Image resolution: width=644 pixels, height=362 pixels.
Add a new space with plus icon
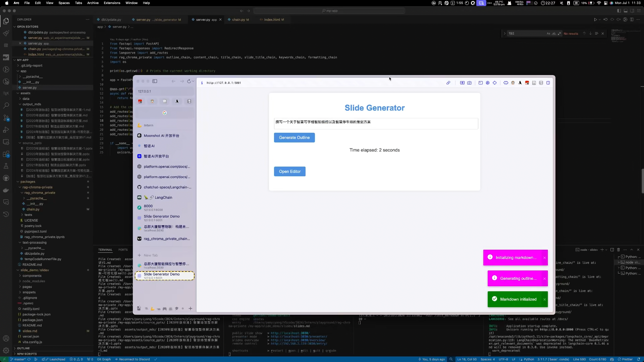pyautogui.click(x=190, y=308)
